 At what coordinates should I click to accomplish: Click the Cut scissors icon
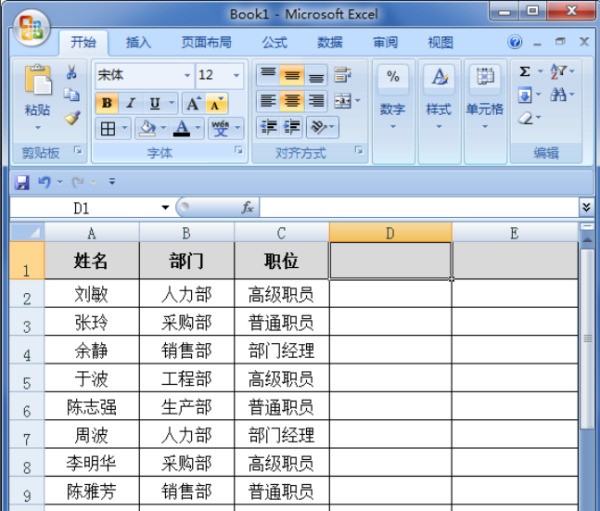pos(72,73)
